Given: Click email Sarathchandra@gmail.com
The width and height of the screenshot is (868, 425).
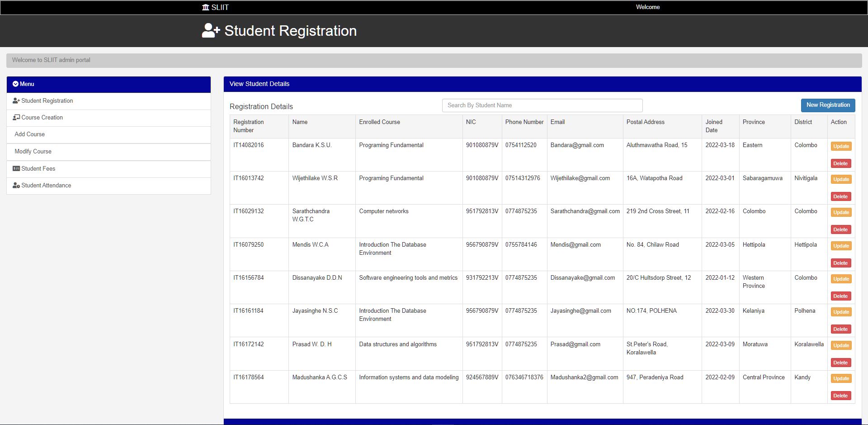Looking at the screenshot, I should tap(585, 211).
